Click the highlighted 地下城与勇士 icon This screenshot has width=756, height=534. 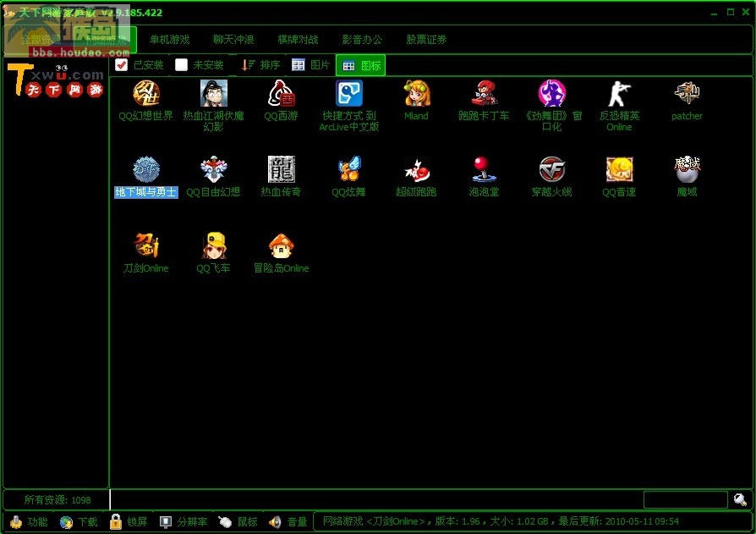pyautogui.click(x=145, y=170)
